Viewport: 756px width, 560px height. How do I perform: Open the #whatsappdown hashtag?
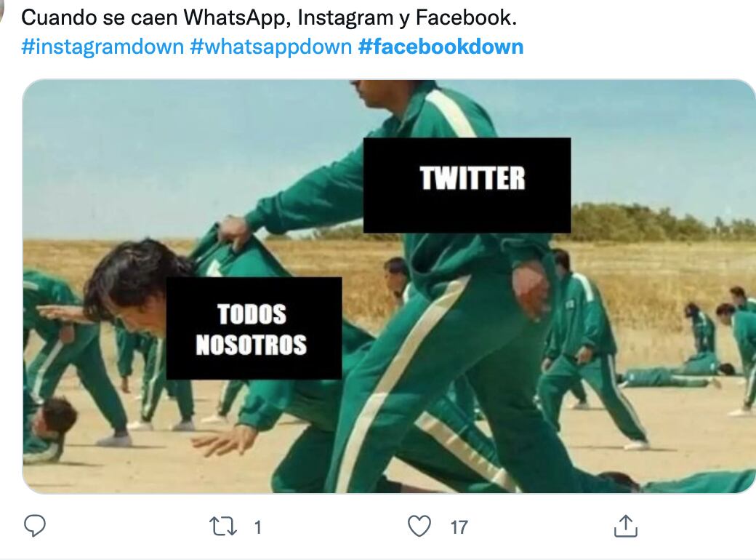[x=271, y=47]
